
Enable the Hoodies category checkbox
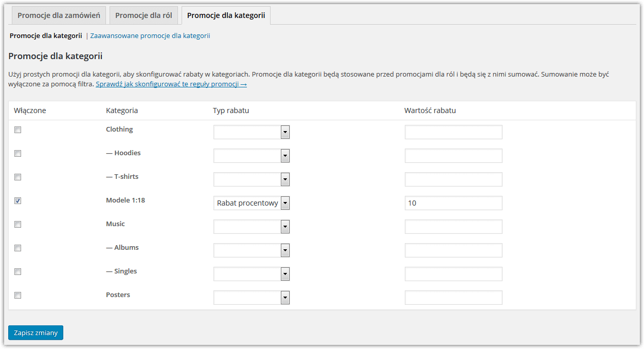pos(17,154)
